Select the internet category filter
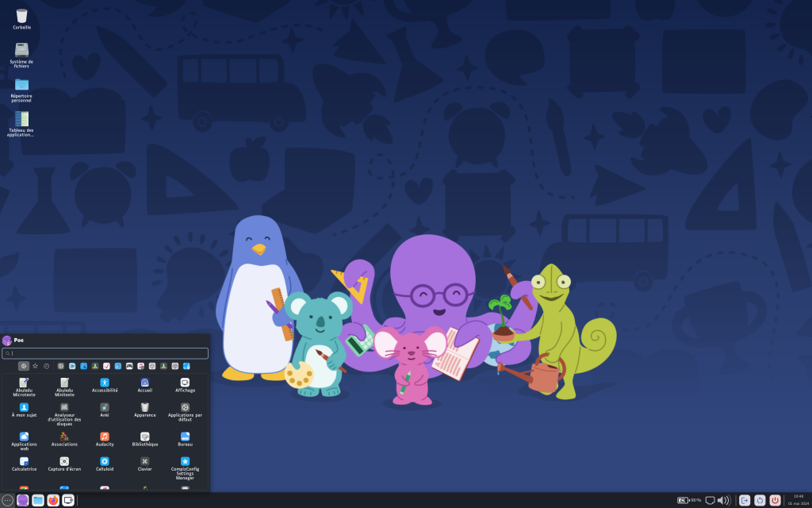Screen dimensions: 812x508 pyautogui.click(x=118, y=365)
